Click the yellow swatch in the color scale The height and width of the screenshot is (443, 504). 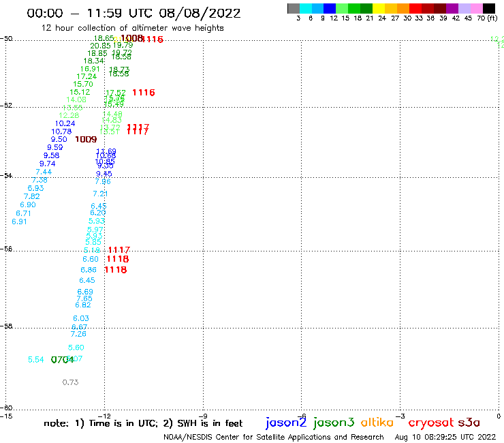coord(379,8)
